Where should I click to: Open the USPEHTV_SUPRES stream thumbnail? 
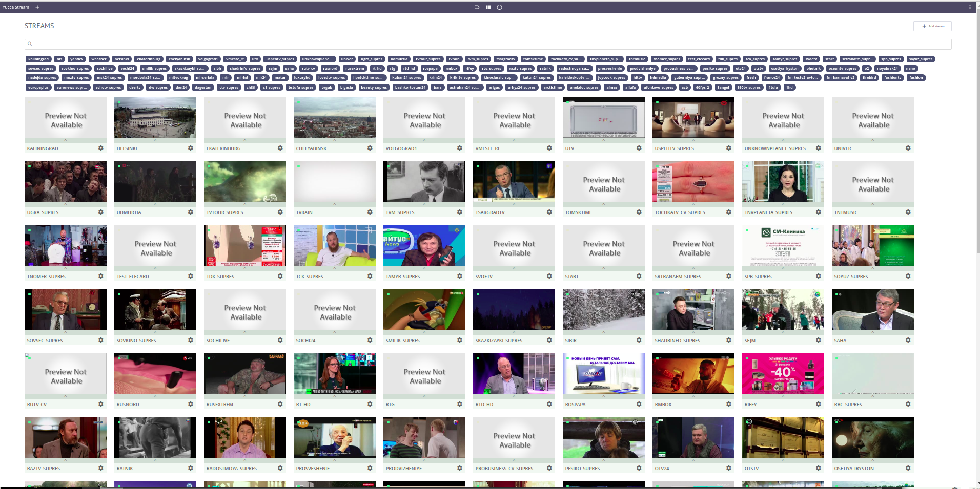(x=693, y=117)
